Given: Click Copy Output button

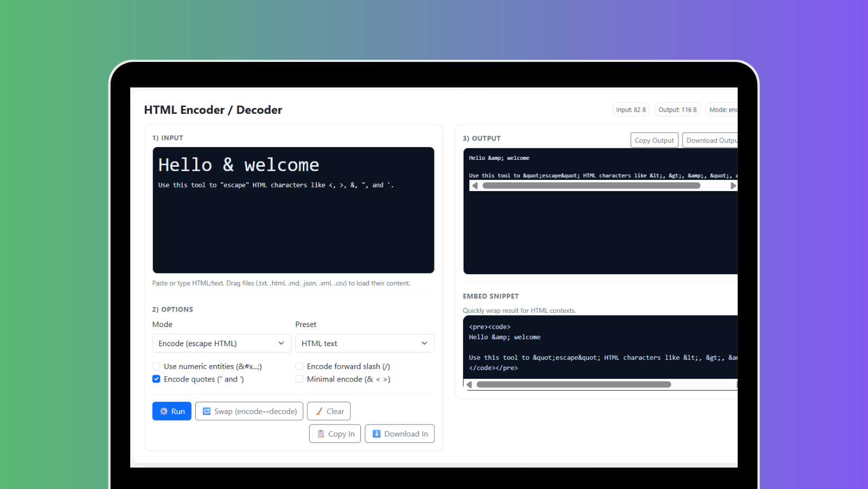Looking at the screenshot, I should (x=654, y=140).
